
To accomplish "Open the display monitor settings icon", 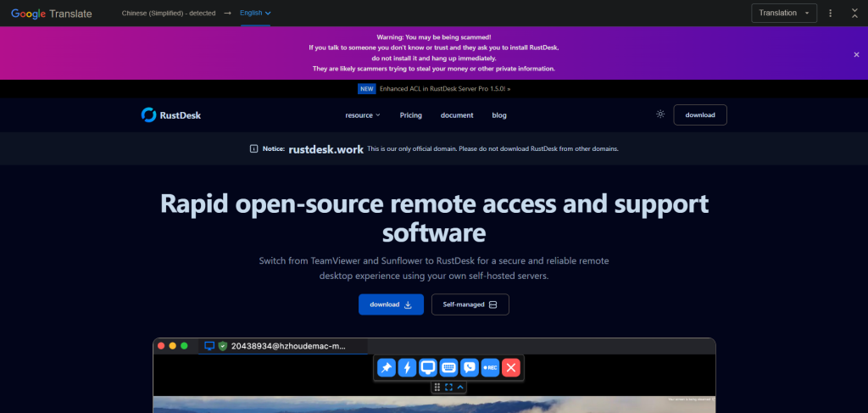I will 428,367.
